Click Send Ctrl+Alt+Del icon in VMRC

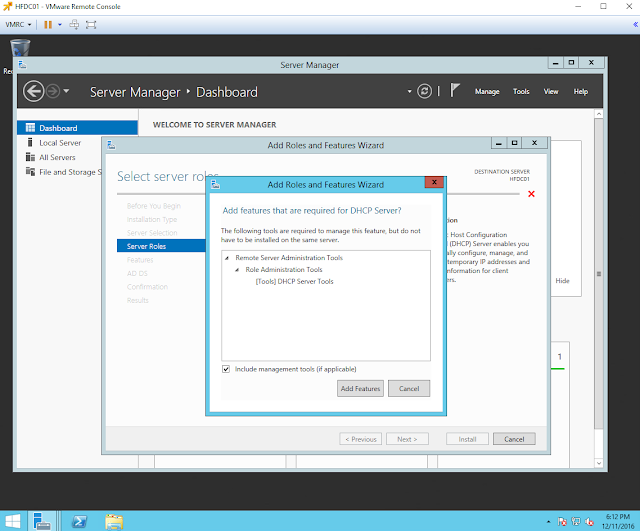click(x=74, y=24)
